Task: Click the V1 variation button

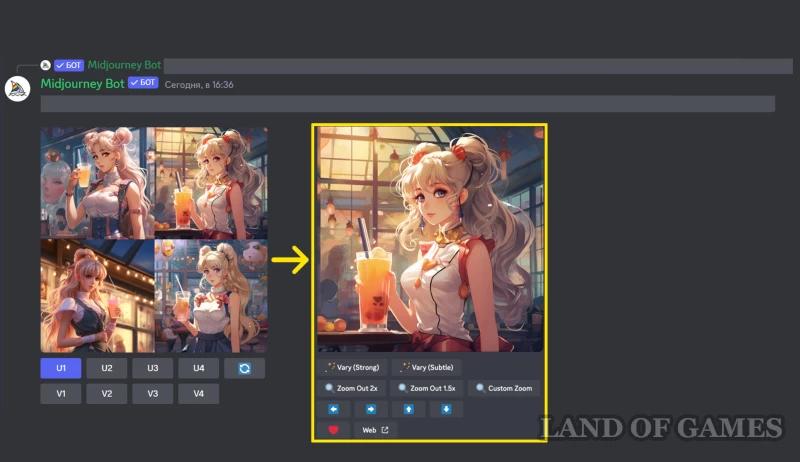Action: pos(61,394)
